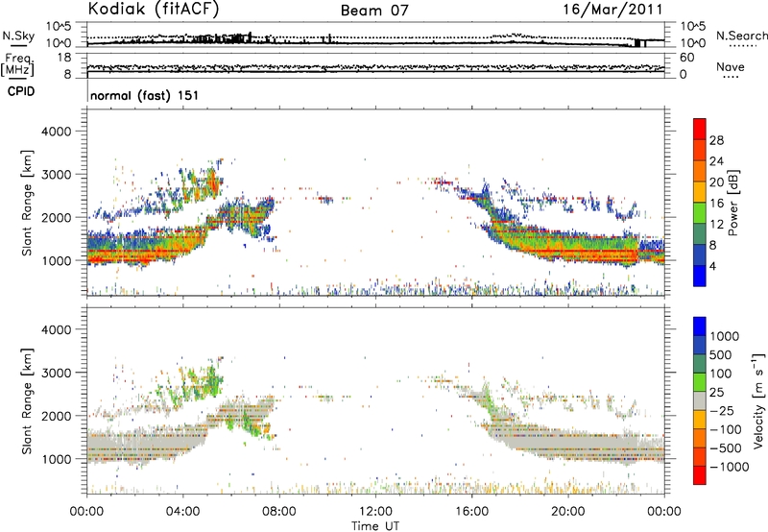Select the 'N.Sky' legend label

pyautogui.click(x=18, y=36)
